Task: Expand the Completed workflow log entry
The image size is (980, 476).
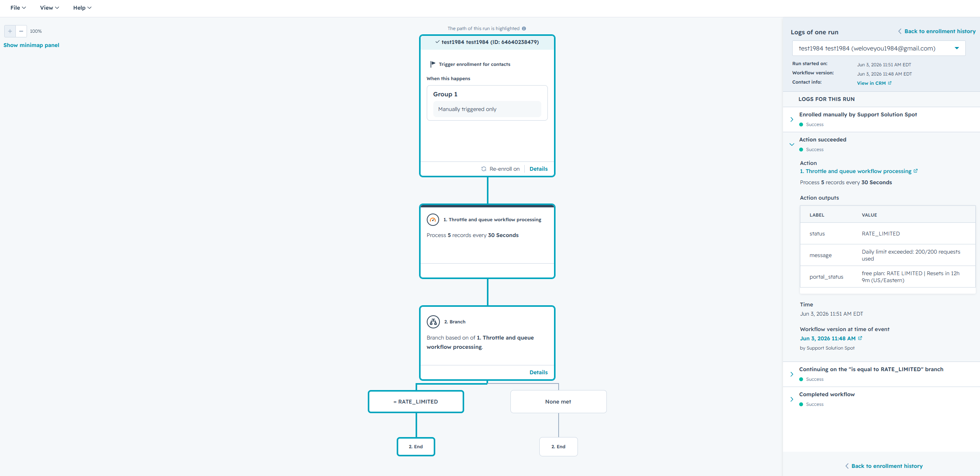Action: (x=792, y=399)
